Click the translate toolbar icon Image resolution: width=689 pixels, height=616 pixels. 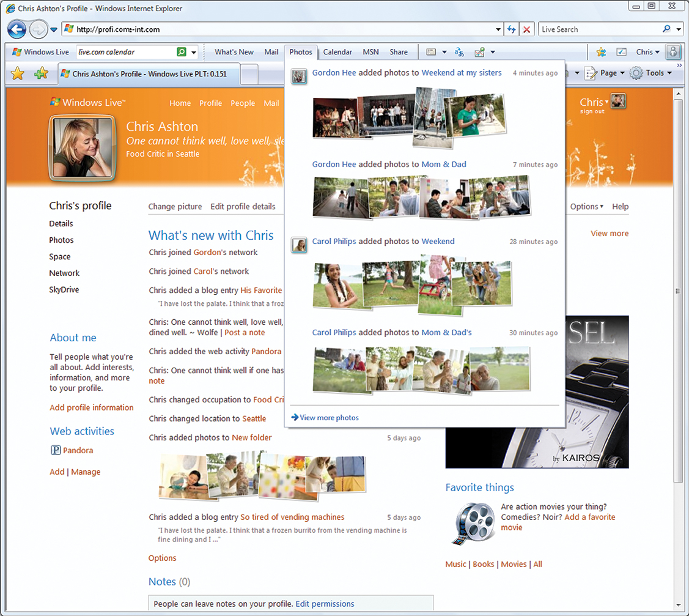(459, 53)
